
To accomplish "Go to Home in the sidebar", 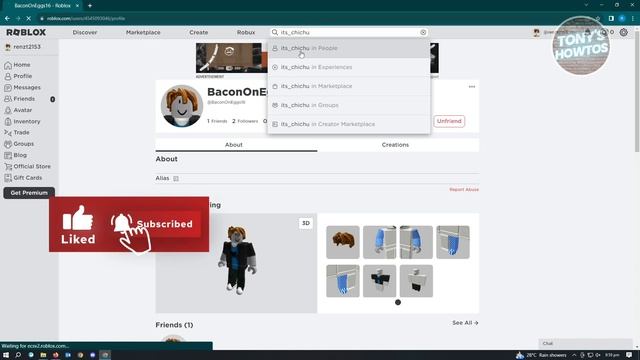I will pos(17,65).
